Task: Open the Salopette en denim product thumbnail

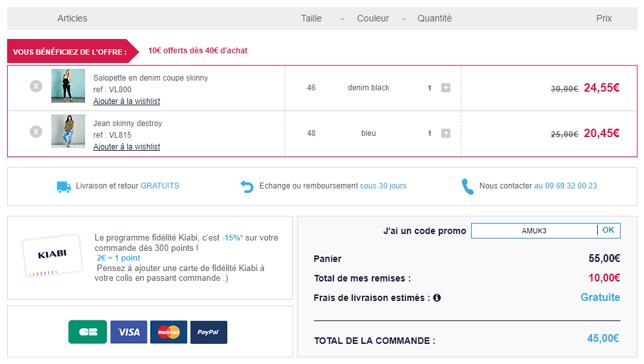Action: pyautogui.click(x=68, y=86)
